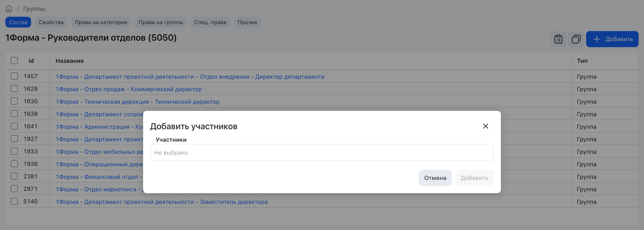Open the Операционный дире… link in row 1938
This screenshot has width=644, height=230.
[99, 164]
